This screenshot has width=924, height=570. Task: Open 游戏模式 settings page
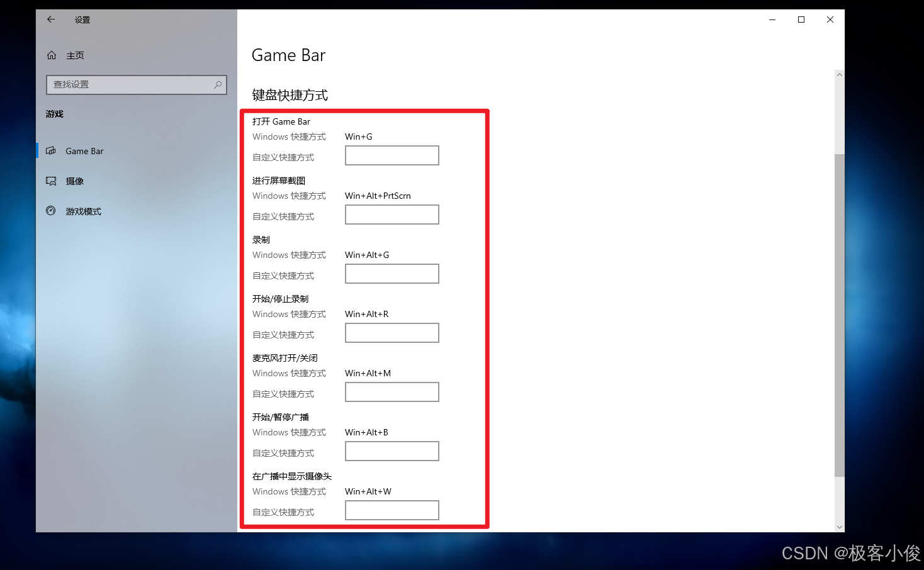coord(137,211)
